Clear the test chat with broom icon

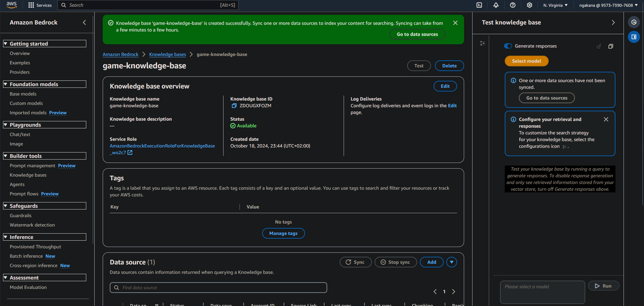coord(599,46)
